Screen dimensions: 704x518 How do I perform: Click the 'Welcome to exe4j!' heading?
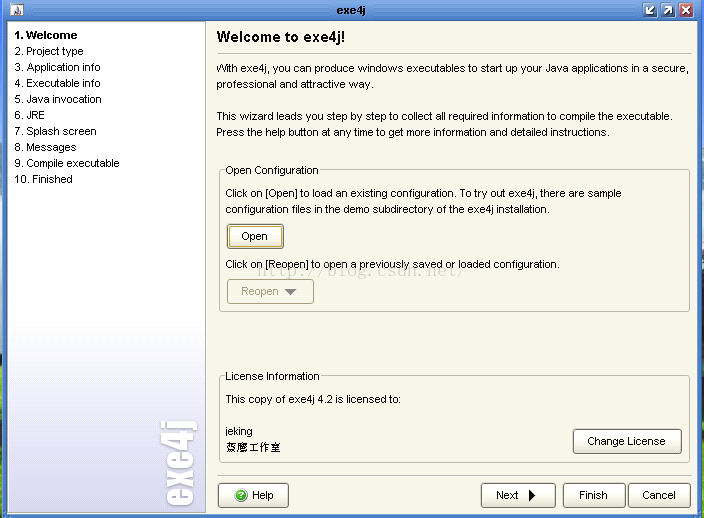tap(281, 37)
